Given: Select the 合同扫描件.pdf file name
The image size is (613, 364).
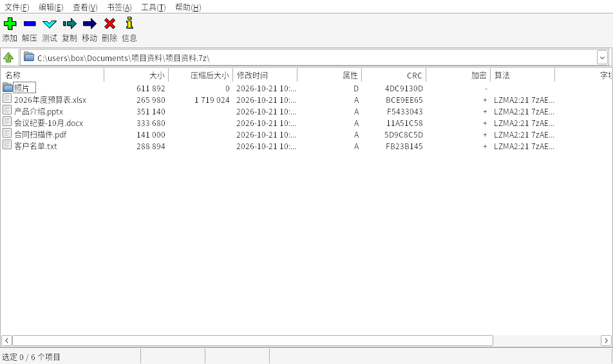Looking at the screenshot, I should (x=41, y=135).
